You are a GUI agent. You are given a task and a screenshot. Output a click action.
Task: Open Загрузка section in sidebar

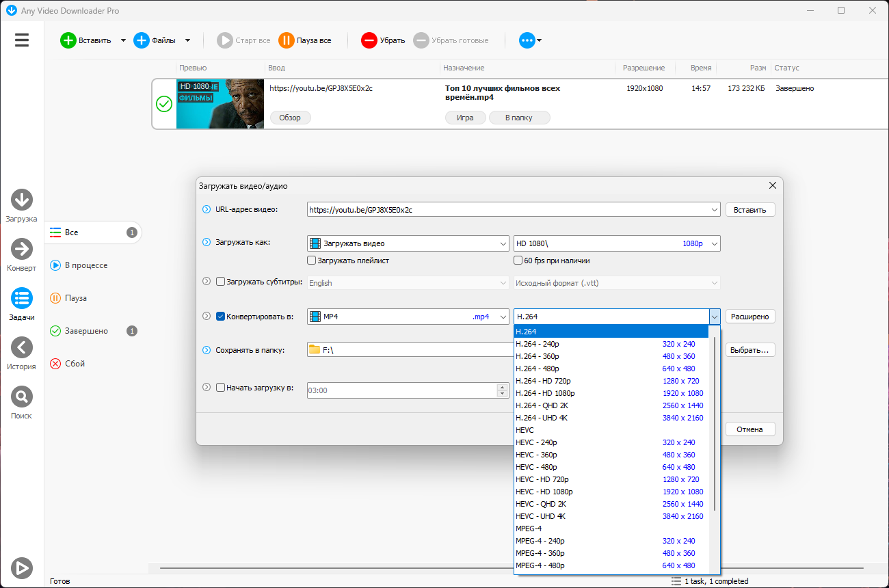coord(22,206)
